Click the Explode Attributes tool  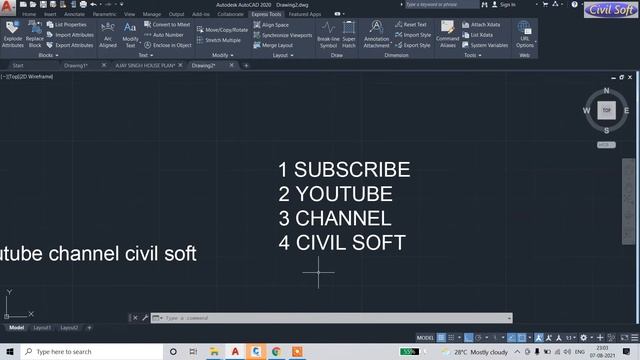coord(13,34)
